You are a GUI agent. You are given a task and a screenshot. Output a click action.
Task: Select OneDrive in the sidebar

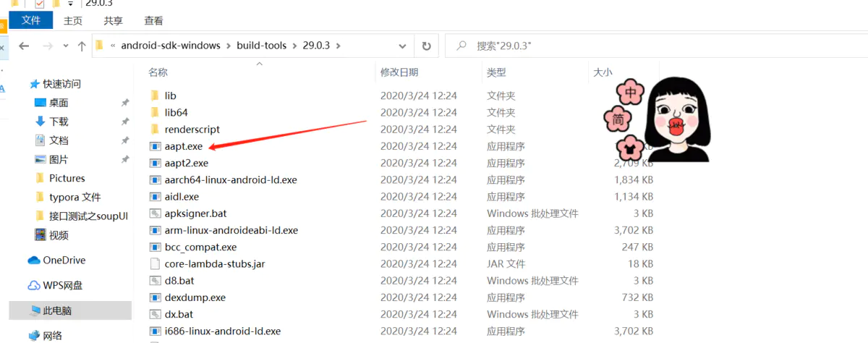coord(64,261)
